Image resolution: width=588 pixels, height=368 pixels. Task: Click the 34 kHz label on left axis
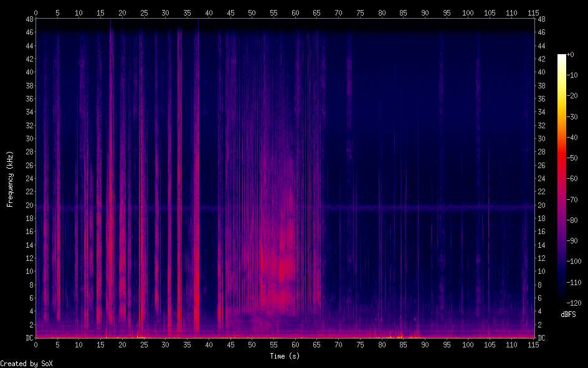(28, 112)
